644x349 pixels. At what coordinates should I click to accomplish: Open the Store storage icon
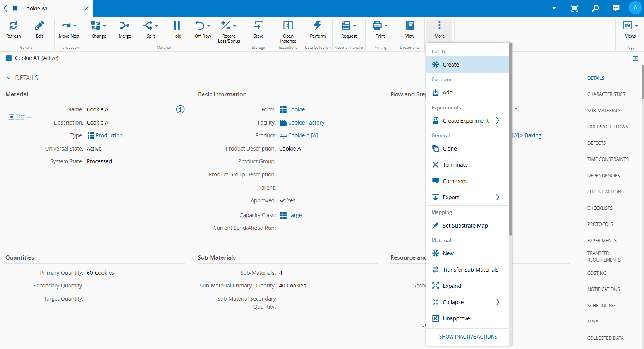(x=258, y=26)
